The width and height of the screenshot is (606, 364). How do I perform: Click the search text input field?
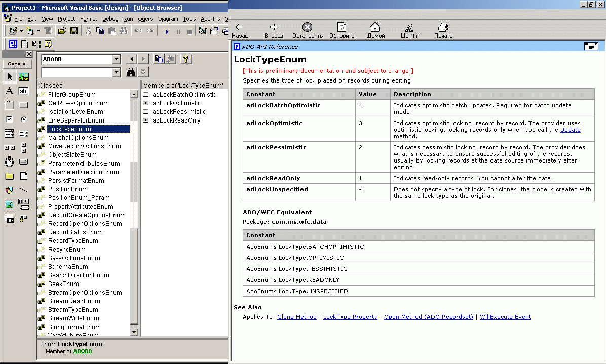tap(78, 72)
